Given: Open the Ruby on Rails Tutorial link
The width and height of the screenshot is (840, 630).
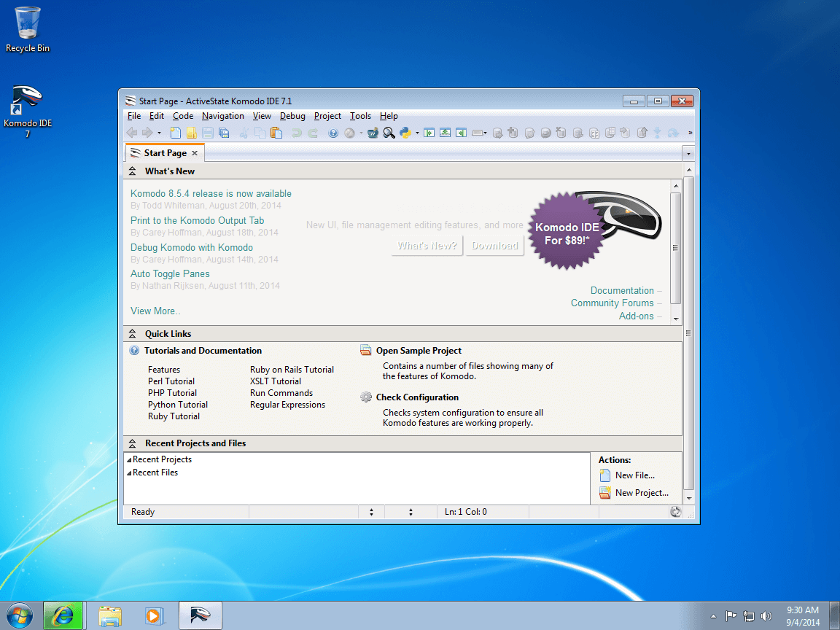Looking at the screenshot, I should (x=292, y=370).
